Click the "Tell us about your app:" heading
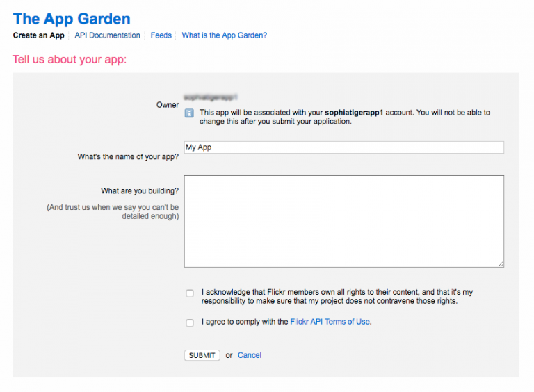This screenshot has height=392, width=534. [x=70, y=60]
